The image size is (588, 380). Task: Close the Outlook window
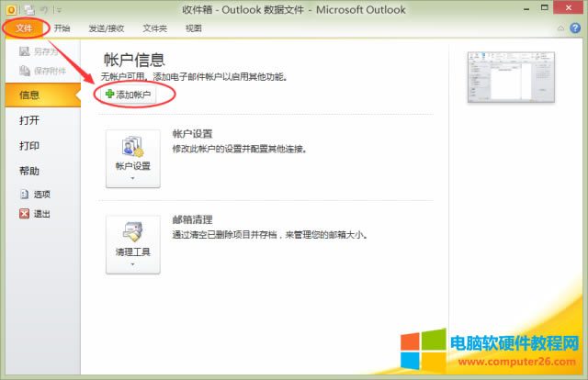click(569, 7)
